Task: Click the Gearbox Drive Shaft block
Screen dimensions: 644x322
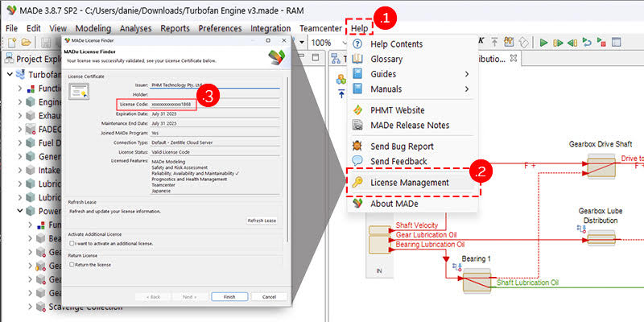Action: [x=601, y=166]
